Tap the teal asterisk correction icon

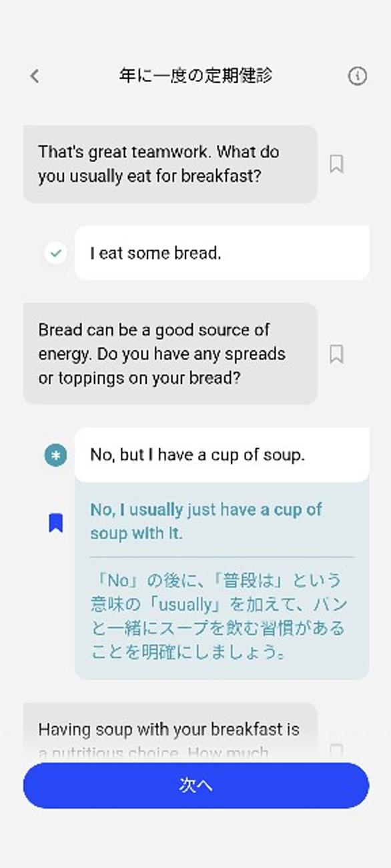click(x=56, y=455)
